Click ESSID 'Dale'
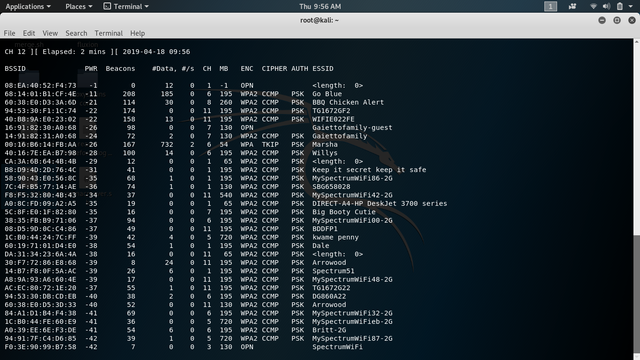This screenshot has height=360, width=640. 321,246
